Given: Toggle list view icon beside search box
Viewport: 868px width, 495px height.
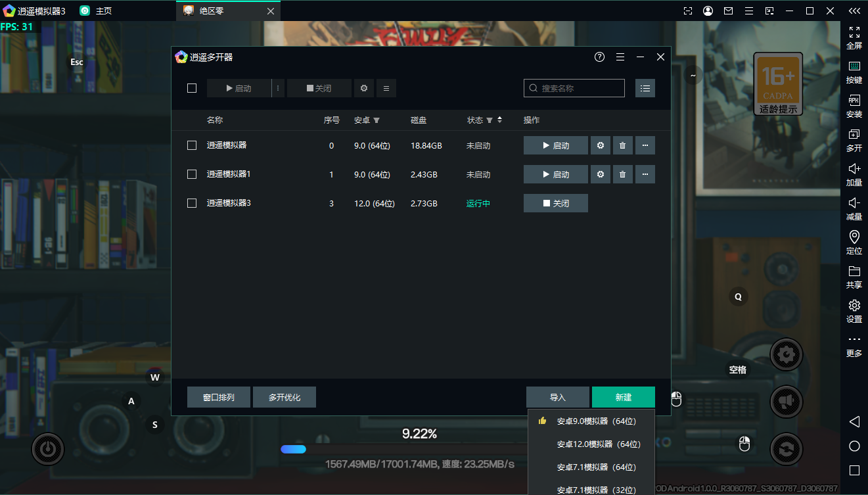Looking at the screenshot, I should pos(645,88).
